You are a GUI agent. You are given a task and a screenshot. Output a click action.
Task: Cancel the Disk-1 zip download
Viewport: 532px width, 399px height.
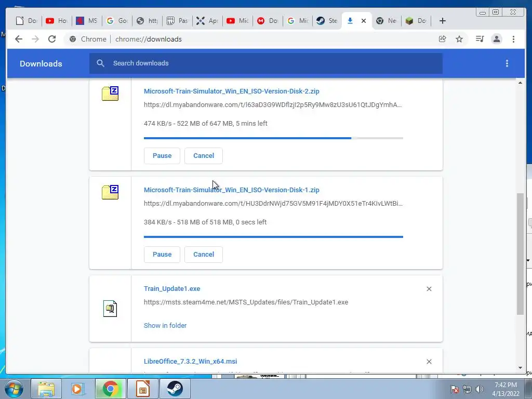click(x=204, y=255)
